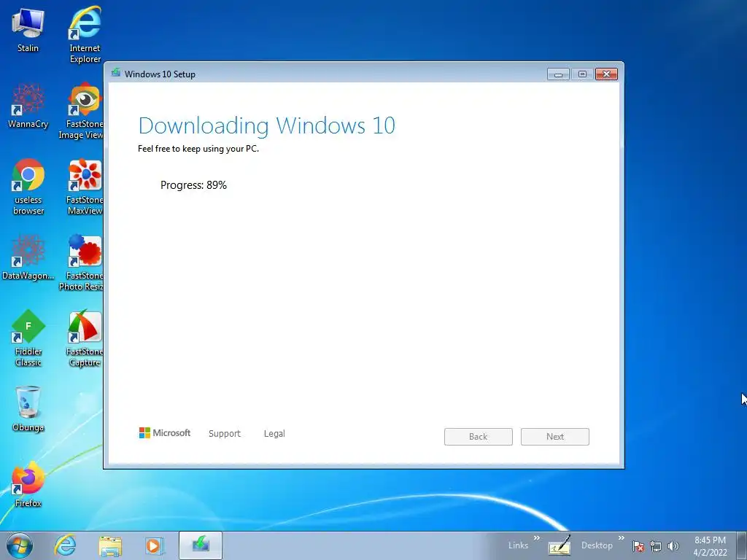Select FastStone MaxView desktop icon
The image size is (747, 560).
coord(85,187)
